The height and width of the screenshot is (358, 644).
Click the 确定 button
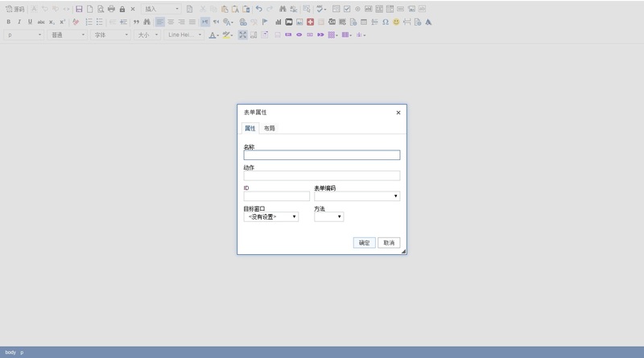coord(364,242)
